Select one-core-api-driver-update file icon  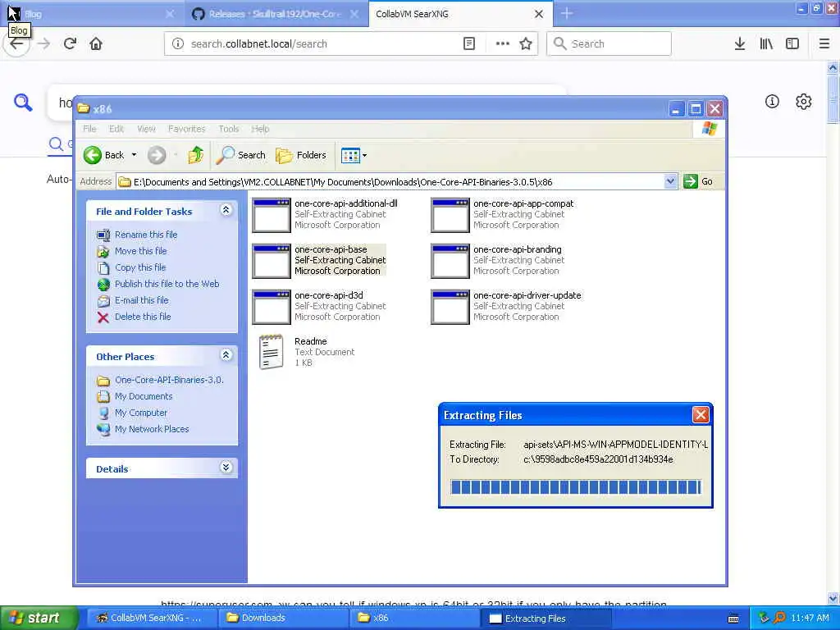(450, 307)
